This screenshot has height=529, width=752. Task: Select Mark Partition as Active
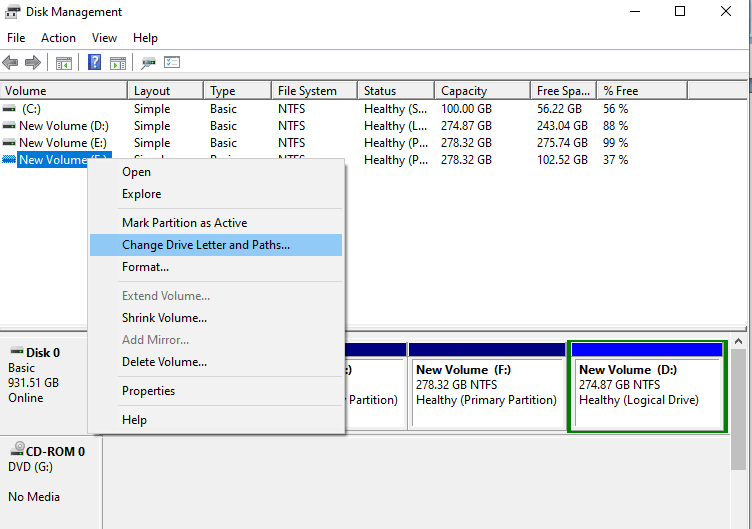click(x=216, y=223)
